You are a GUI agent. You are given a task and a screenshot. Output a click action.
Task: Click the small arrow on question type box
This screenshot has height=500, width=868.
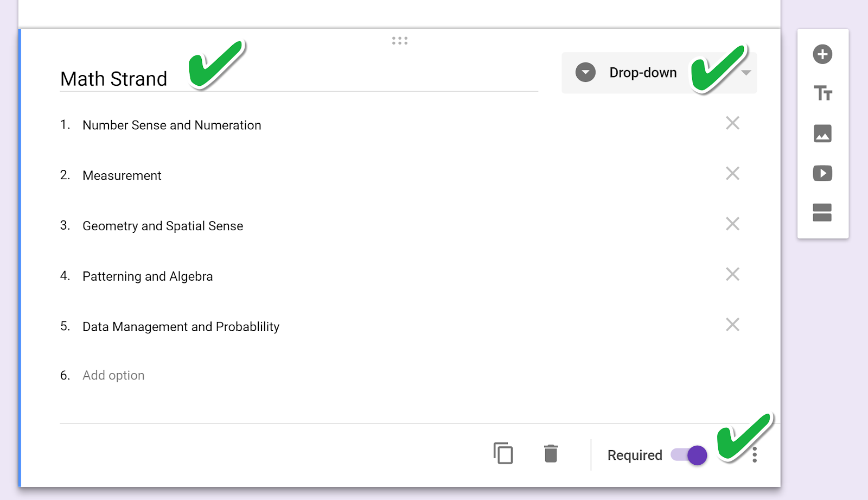tap(746, 73)
